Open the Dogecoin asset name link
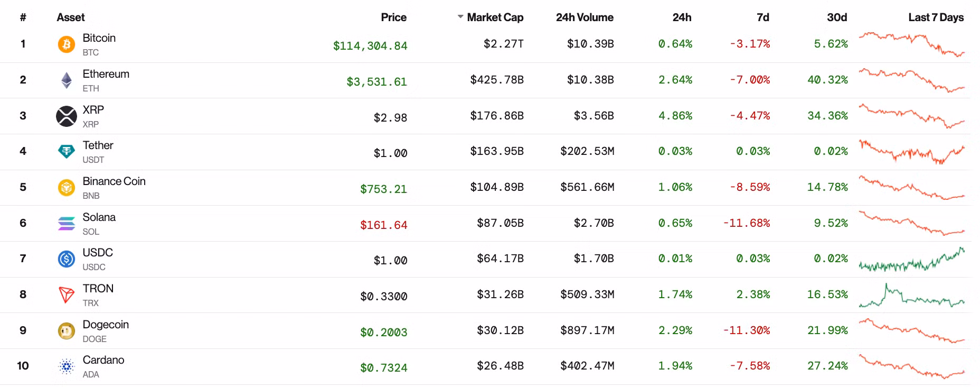 pyautogui.click(x=106, y=325)
